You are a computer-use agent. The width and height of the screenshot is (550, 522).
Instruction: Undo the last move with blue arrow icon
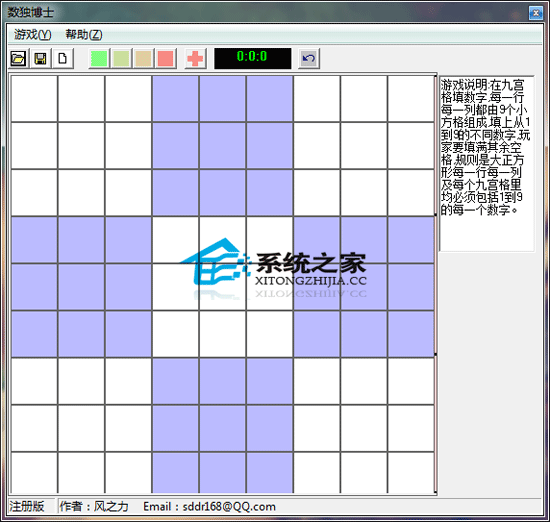click(309, 58)
